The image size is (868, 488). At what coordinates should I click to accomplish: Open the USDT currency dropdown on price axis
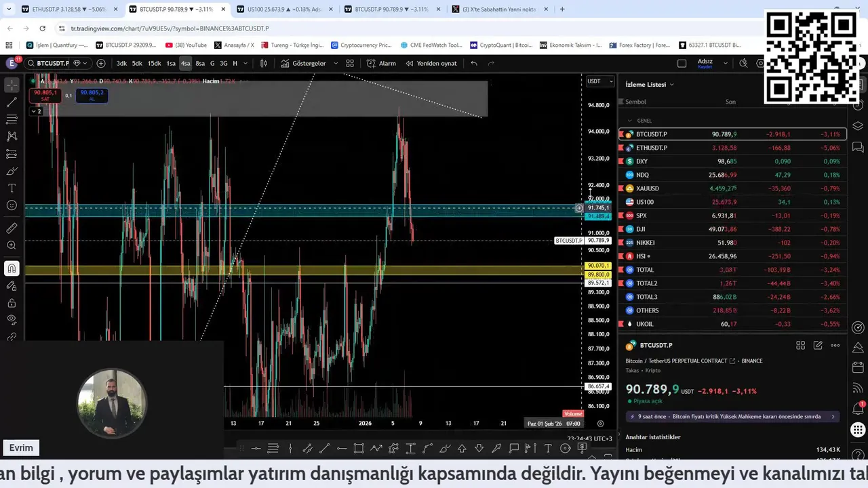pyautogui.click(x=600, y=81)
